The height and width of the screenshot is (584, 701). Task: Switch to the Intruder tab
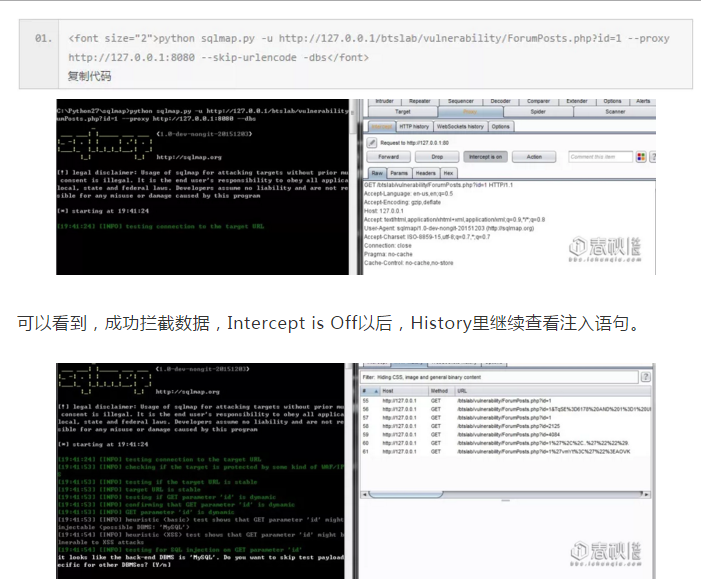pyautogui.click(x=384, y=101)
